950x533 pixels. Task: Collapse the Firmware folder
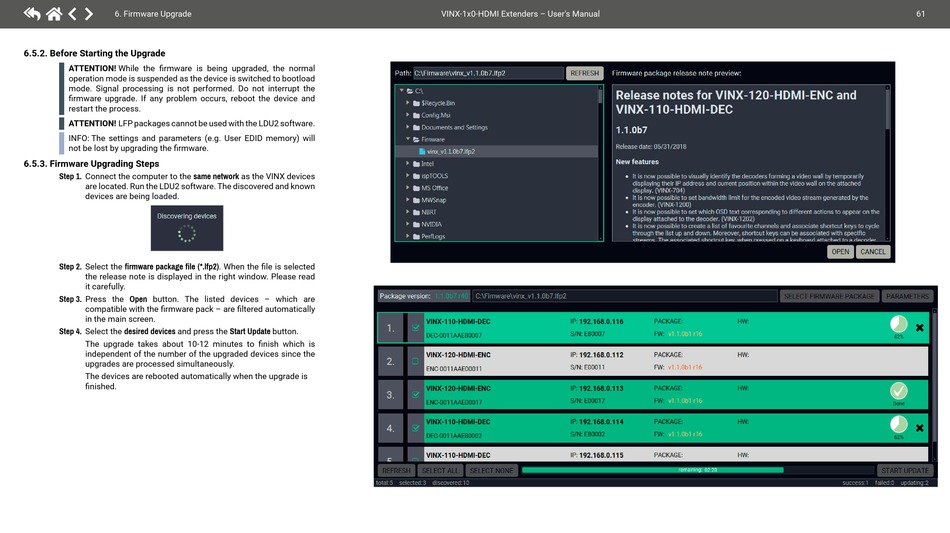pyautogui.click(x=408, y=139)
